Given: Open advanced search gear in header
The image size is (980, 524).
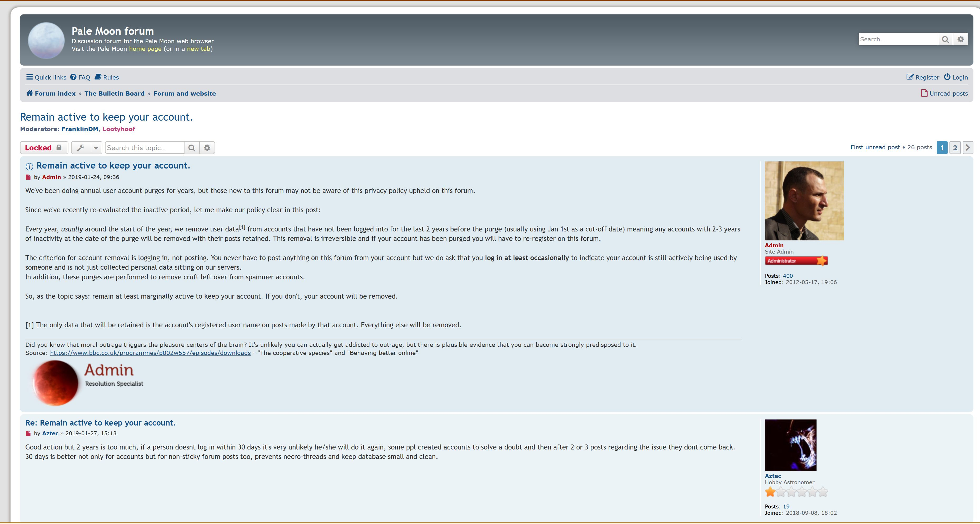Looking at the screenshot, I should 961,39.
